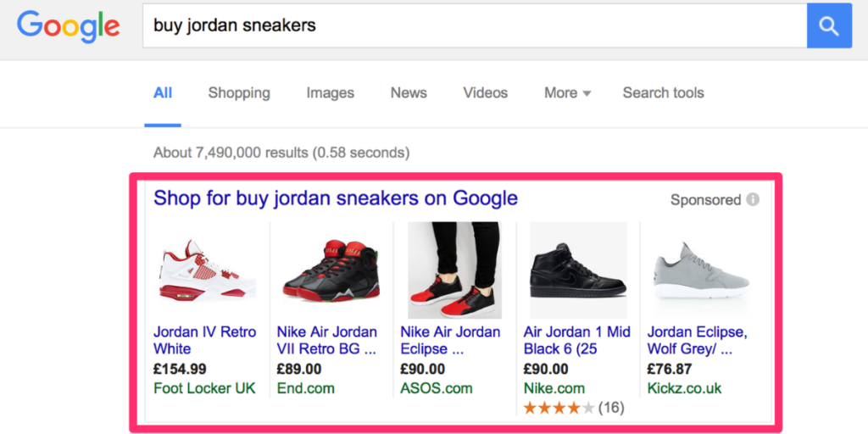Click the Nike Air Jordan VII Retro thumbnail
The height and width of the screenshot is (434, 868).
pos(331,270)
